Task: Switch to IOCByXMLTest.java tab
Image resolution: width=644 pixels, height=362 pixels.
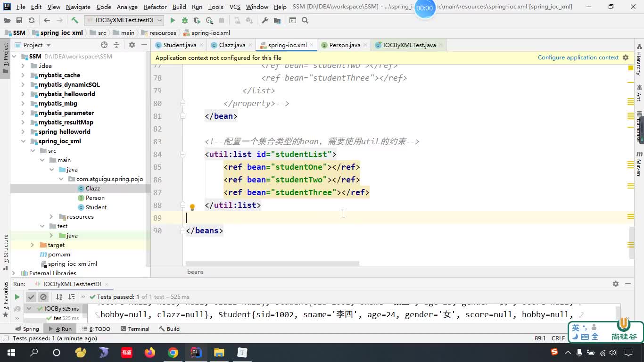Action: pos(409,45)
